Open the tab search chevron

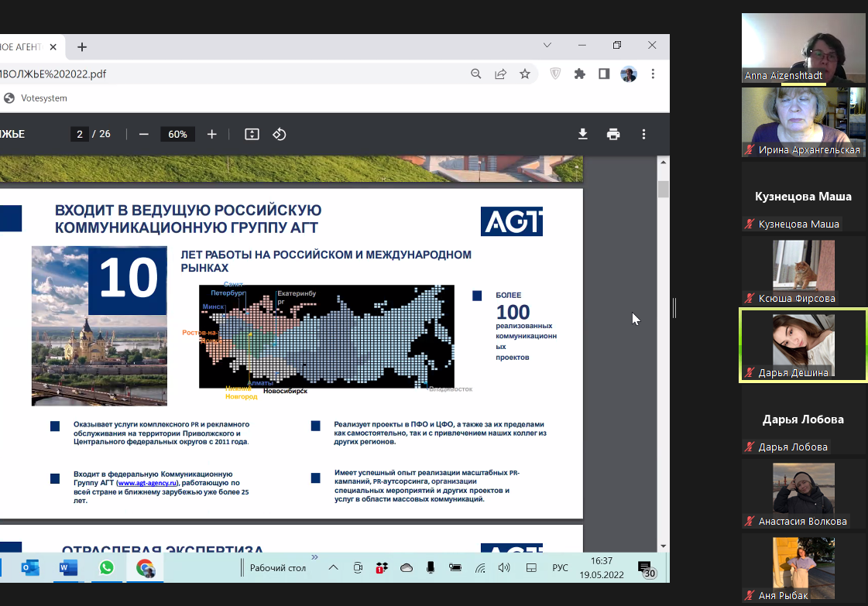point(547,45)
